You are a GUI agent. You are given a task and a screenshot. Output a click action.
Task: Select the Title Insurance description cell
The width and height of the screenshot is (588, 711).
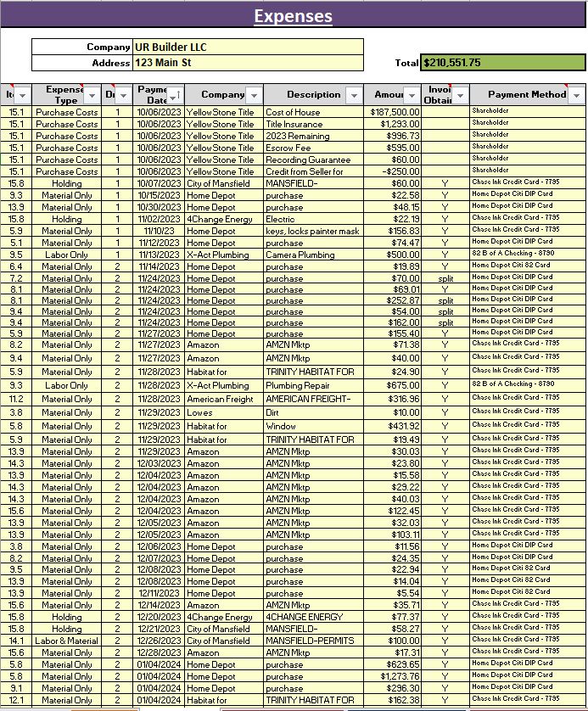coord(313,124)
